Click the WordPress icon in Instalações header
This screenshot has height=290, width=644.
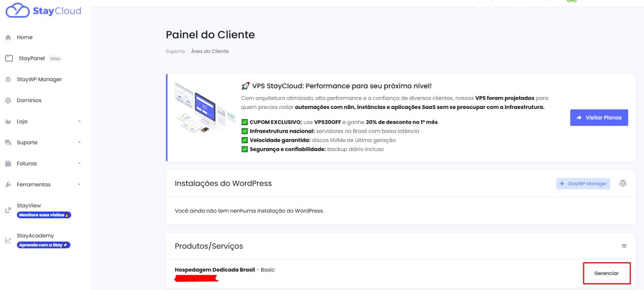coord(623,183)
